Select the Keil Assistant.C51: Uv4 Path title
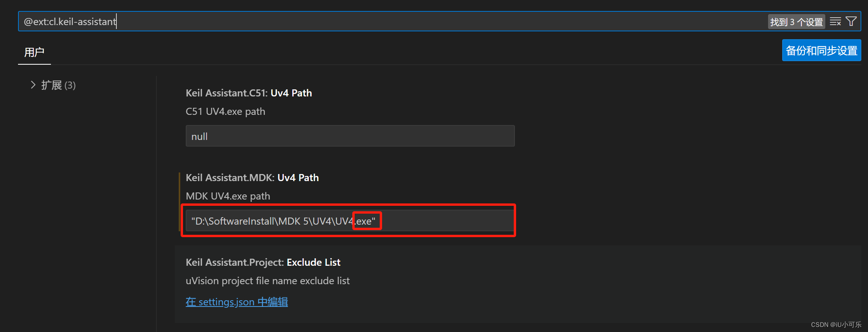Viewport: 868px width, 332px height. tap(248, 93)
